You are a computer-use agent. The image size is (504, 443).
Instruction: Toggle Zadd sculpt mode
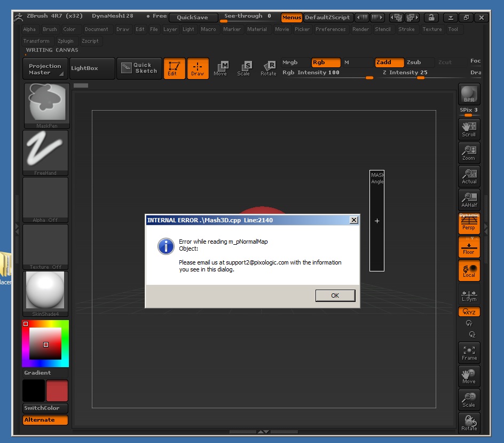[x=389, y=63]
